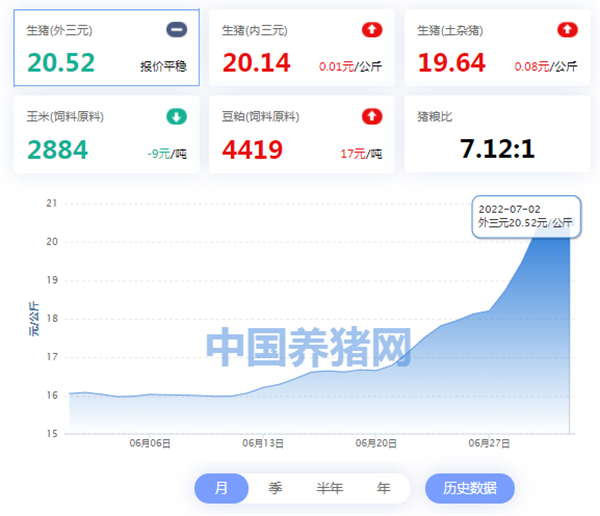Click the 2022-07-02 chart tooltip
600x516 pixels.
pos(526,217)
